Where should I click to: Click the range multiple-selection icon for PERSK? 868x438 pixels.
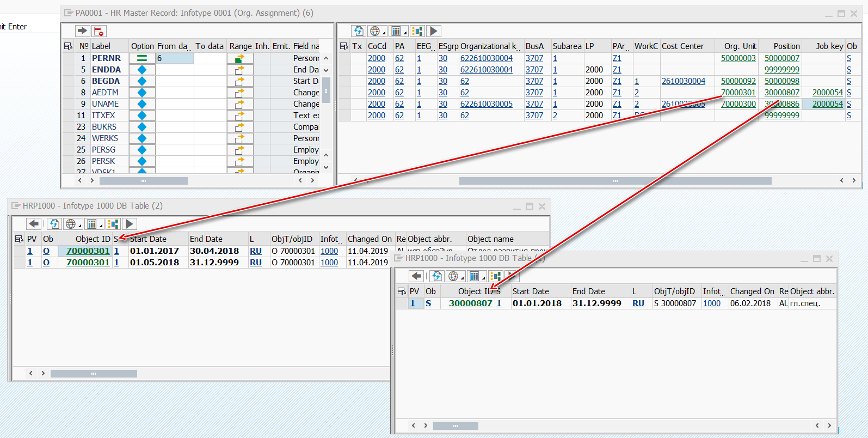coord(240,161)
